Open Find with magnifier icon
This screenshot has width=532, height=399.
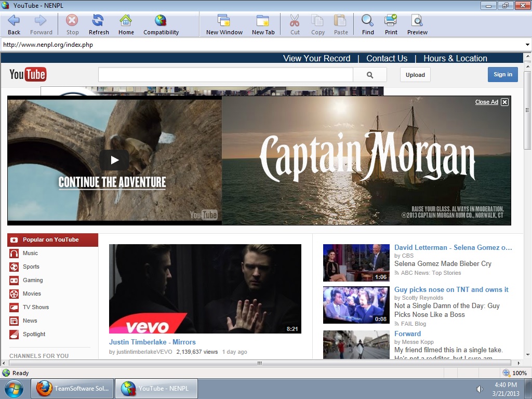point(367,21)
